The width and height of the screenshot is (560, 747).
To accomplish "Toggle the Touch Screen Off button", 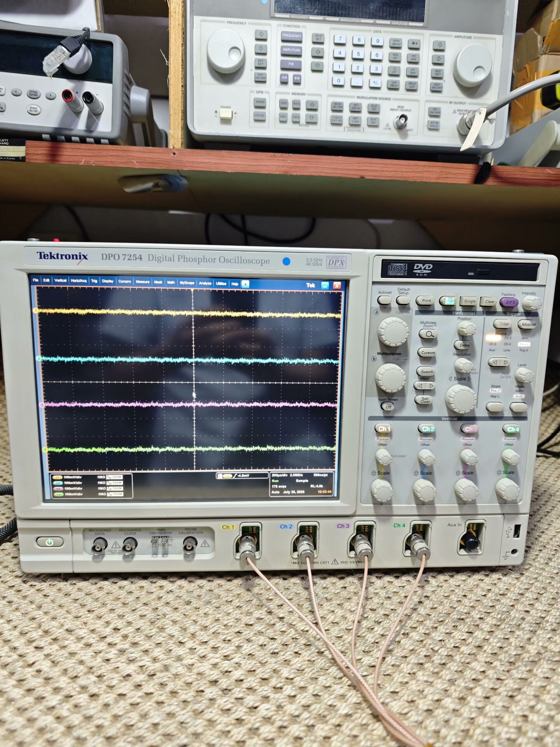I will coord(388,407).
